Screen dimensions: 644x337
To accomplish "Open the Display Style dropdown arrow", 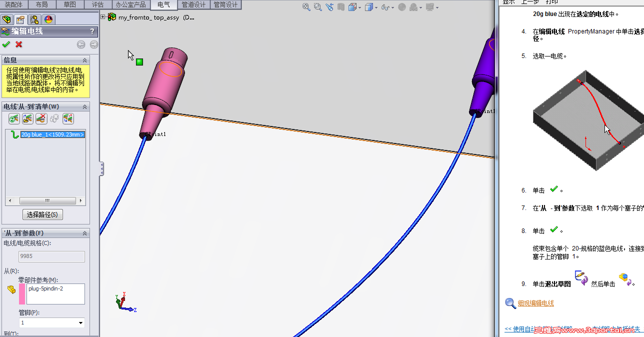I will tap(375, 7).
